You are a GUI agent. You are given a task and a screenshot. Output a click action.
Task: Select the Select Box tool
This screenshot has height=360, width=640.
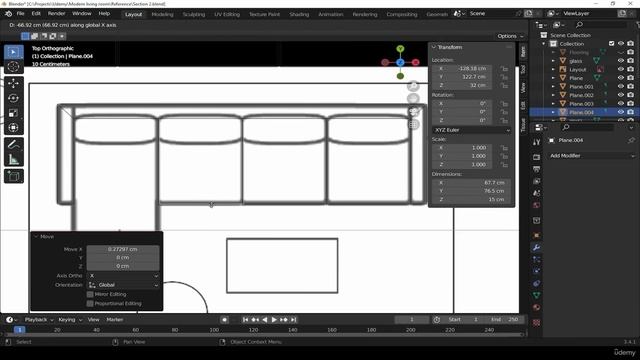click(x=13, y=52)
